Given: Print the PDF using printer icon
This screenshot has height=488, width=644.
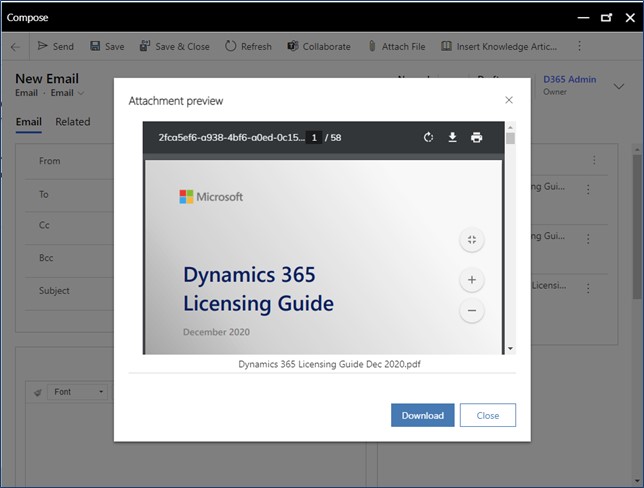Looking at the screenshot, I should pyautogui.click(x=476, y=137).
